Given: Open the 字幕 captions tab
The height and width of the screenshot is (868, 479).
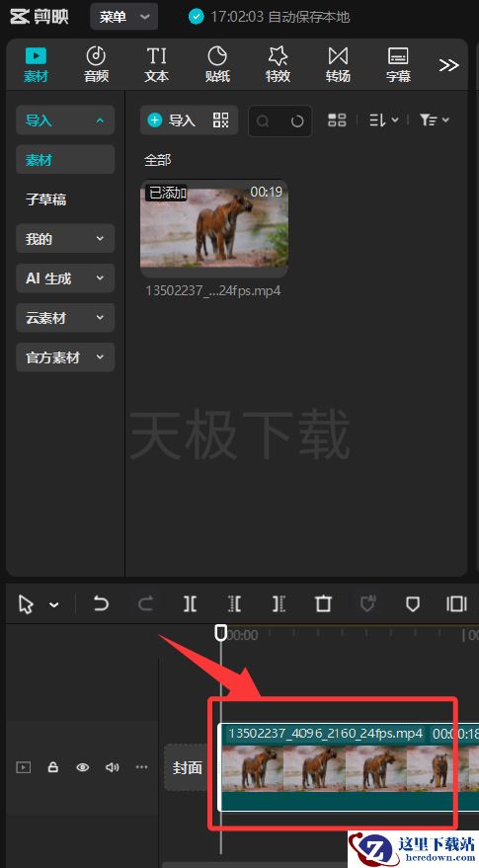Looking at the screenshot, I should coord(398,64).
